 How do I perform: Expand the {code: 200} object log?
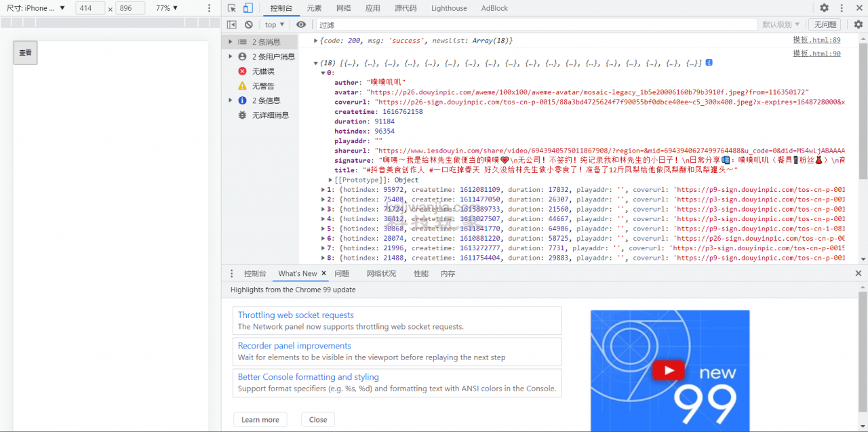(315, 41)
